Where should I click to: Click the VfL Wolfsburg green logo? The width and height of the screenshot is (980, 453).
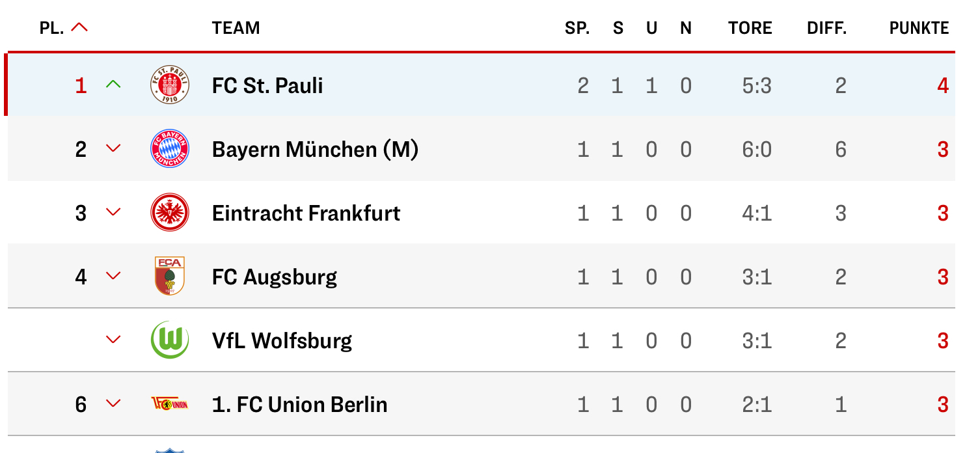[169, 340]
